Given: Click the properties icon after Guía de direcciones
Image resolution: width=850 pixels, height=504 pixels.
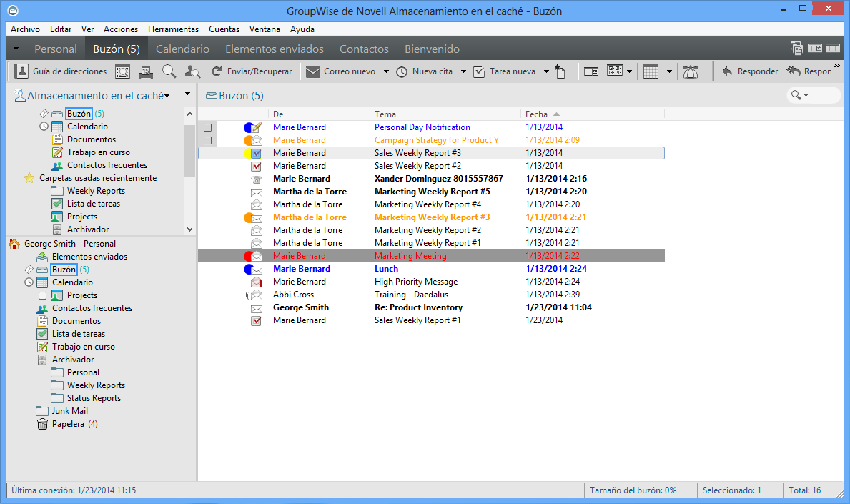Looking at the screenshot, I should pos(122,71).
